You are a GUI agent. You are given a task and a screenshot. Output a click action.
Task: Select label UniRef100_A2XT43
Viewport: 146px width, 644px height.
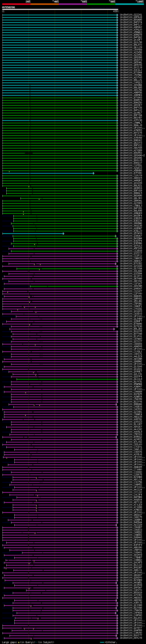131,77
